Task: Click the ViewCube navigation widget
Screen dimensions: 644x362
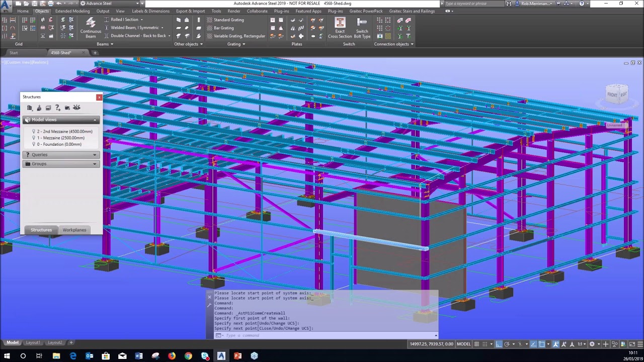Action: coord(617,94)
